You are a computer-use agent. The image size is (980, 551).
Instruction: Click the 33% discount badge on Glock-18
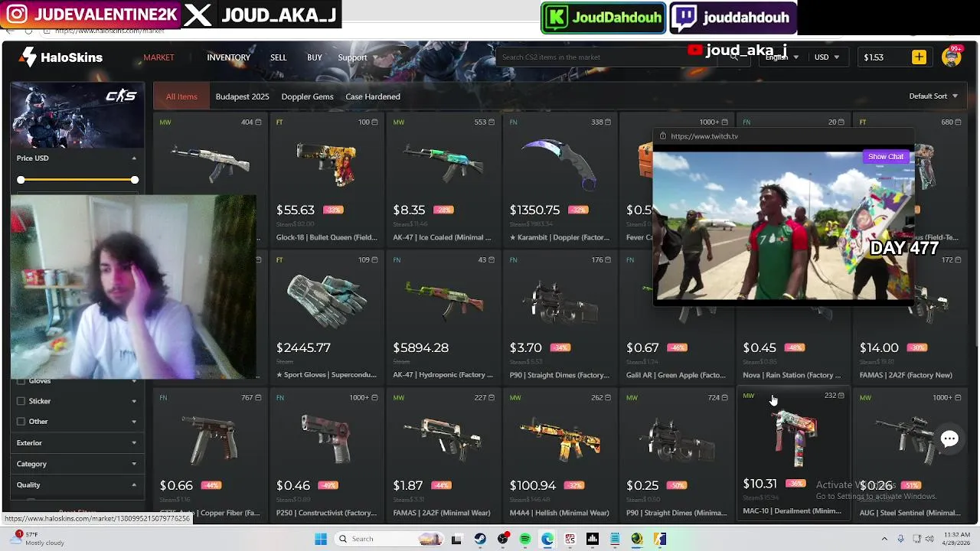tap(333, 210)
